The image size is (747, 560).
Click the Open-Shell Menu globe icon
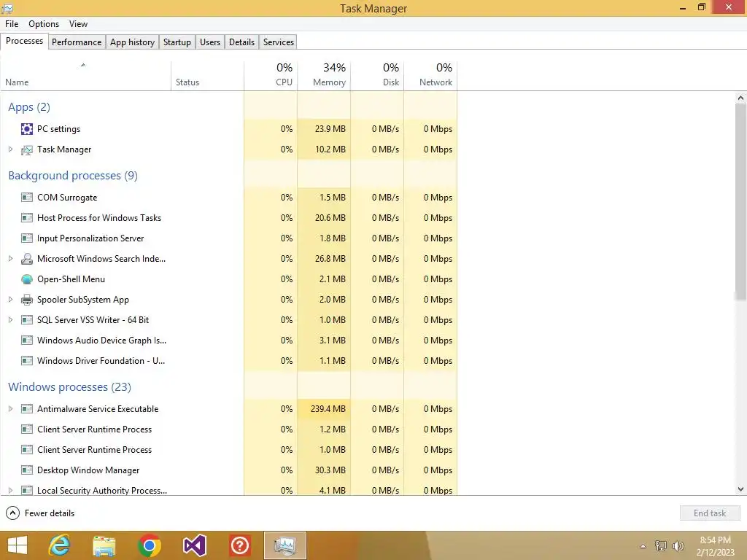pyautogui.click(x=27, y=279)
